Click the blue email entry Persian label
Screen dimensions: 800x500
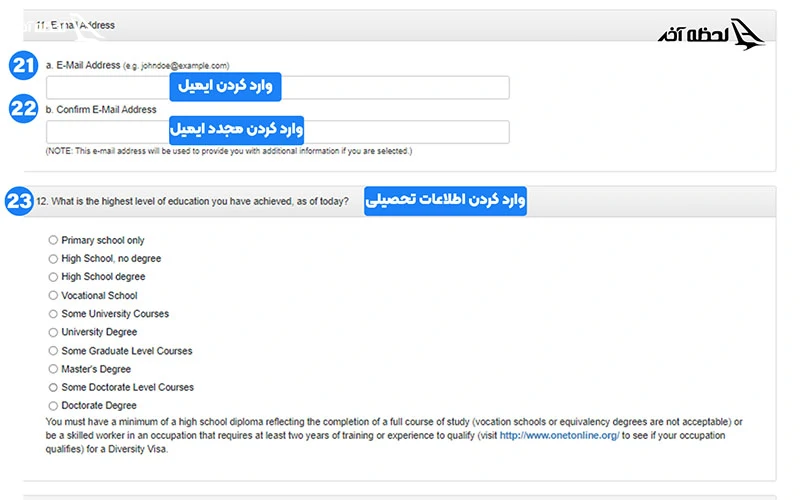[225, 87]
